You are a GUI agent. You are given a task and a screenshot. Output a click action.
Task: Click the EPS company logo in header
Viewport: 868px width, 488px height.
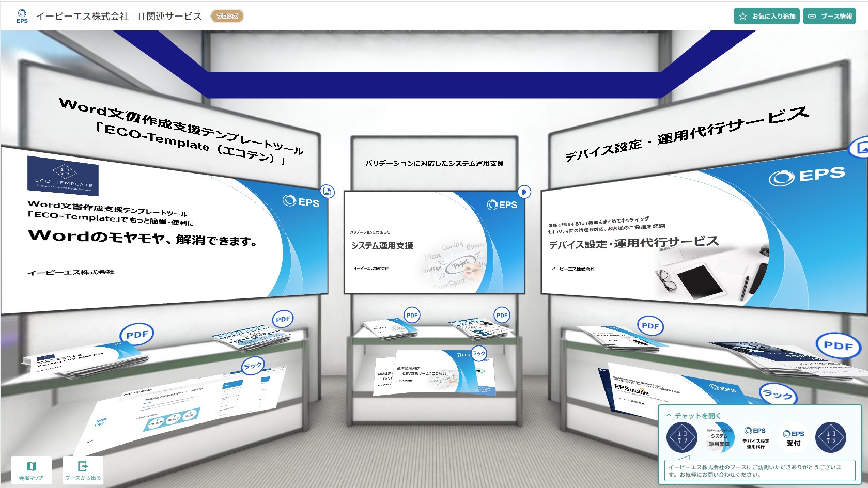(x=22, y=16)
